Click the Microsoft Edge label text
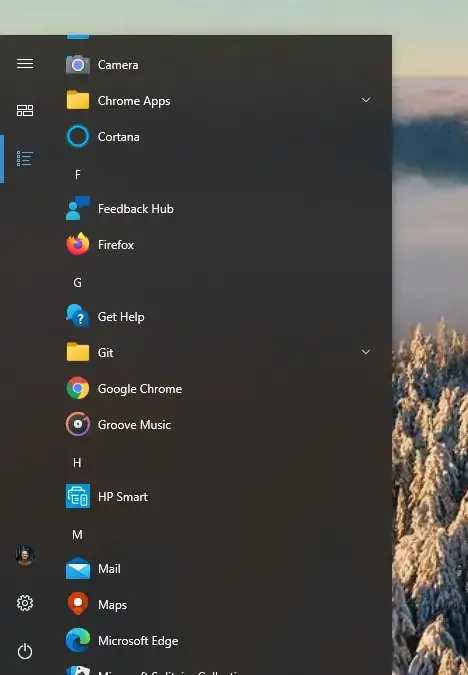This screenshot has width=468, height=675. point(138,641)
